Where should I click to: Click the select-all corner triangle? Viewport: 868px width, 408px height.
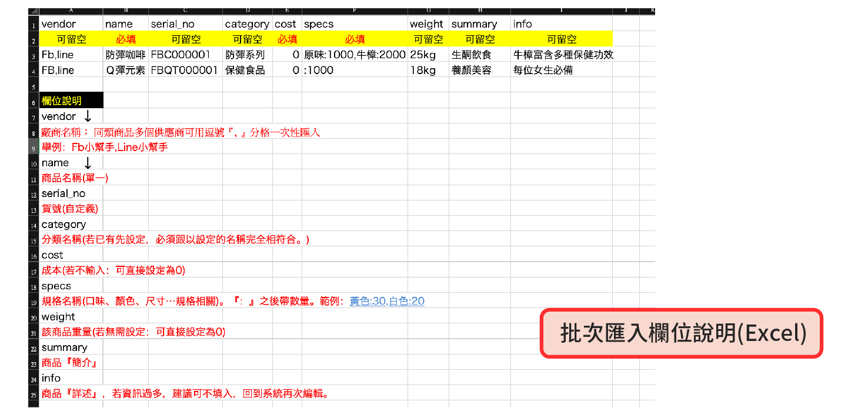(34, 12)
